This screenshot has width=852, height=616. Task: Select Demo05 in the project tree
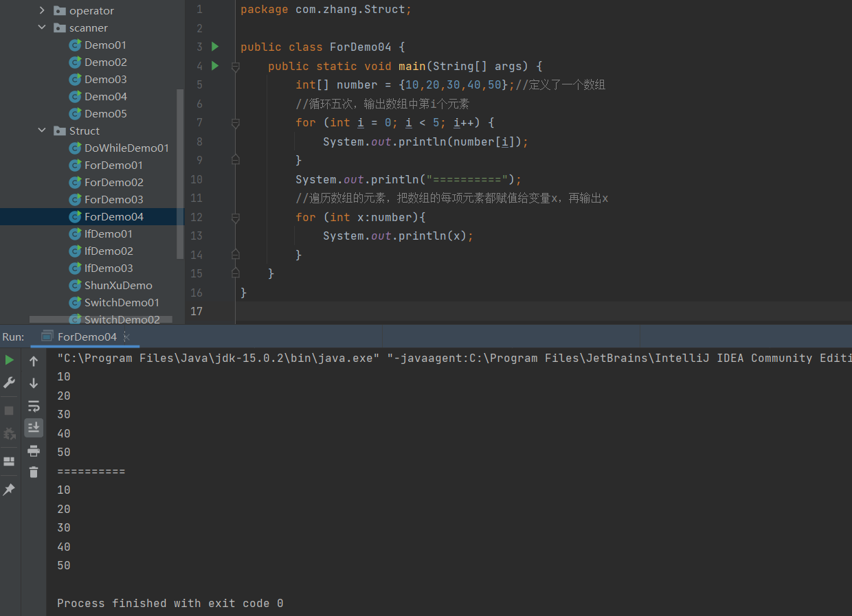(x=105, y=114)
